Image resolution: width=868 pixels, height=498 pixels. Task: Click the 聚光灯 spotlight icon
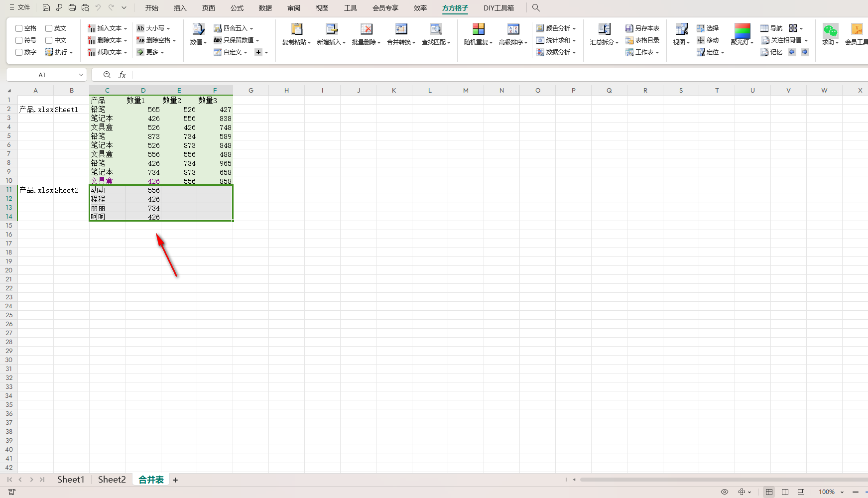(x=742, y=30)
